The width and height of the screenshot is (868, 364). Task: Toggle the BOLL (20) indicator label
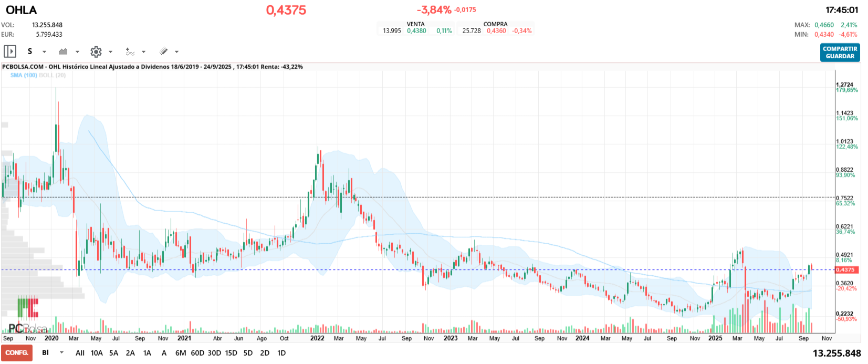click(53, 76)
